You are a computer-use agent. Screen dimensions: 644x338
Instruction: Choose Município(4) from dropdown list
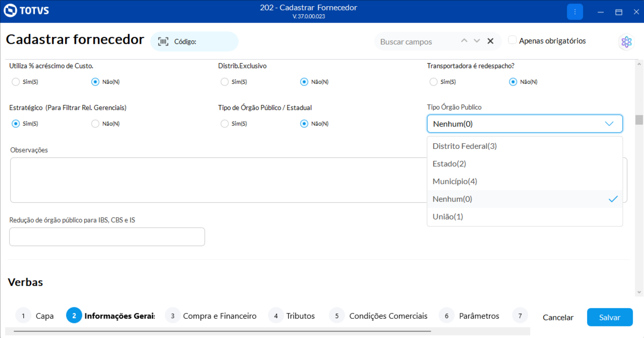click(455, 181)
